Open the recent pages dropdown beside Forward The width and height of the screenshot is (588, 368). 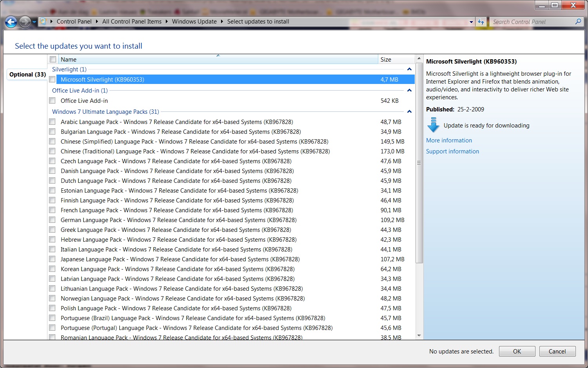coord(34,22)
